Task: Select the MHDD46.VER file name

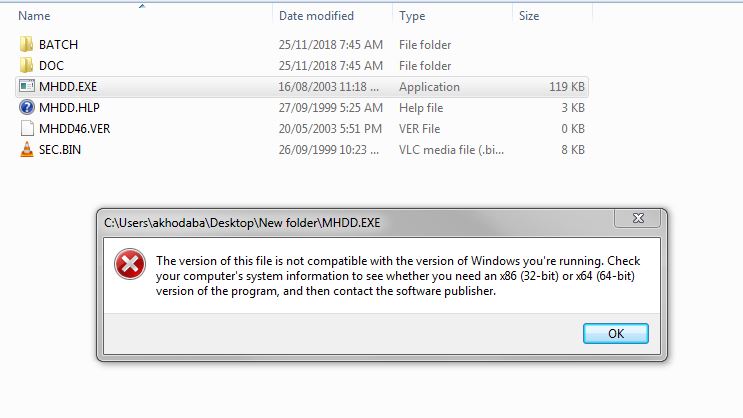Action: pyautogui.click(x=74, y=129)
